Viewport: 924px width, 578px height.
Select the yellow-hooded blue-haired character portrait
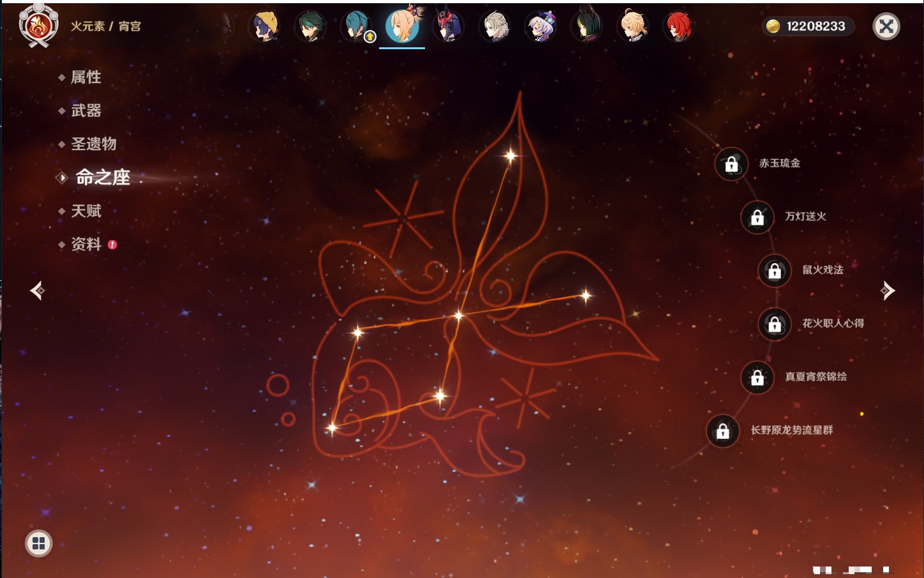(x=265, y=27)
